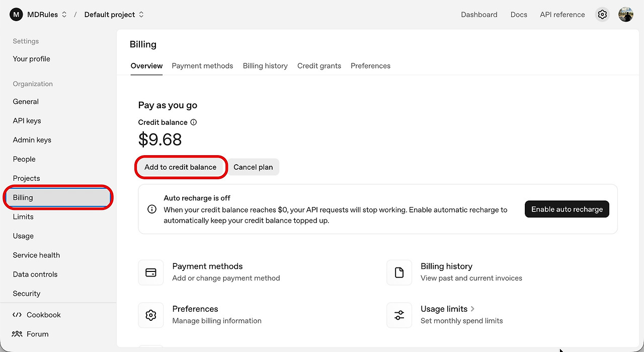Click the settings gear icon
The width and height of the screenshot is (644, 352).
(x=602, y=15)
